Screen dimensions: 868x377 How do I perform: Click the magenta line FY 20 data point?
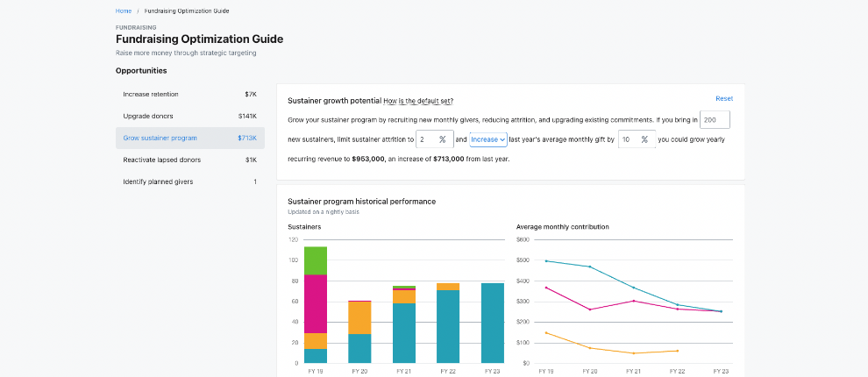pos(590,309)
